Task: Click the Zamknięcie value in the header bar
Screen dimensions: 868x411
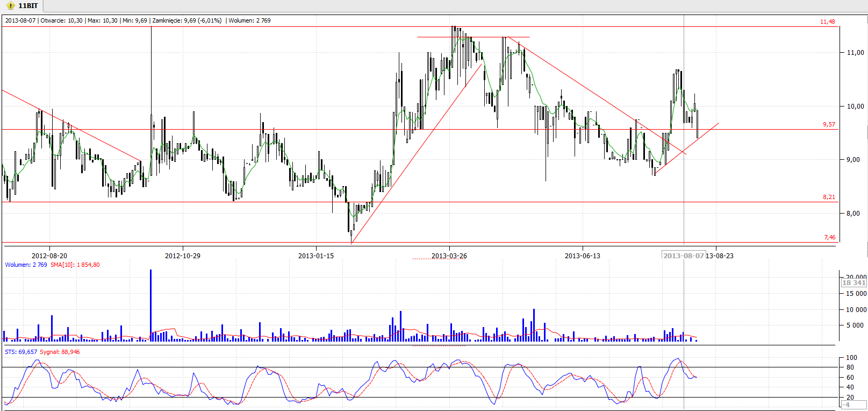Action: pos(186,20)
